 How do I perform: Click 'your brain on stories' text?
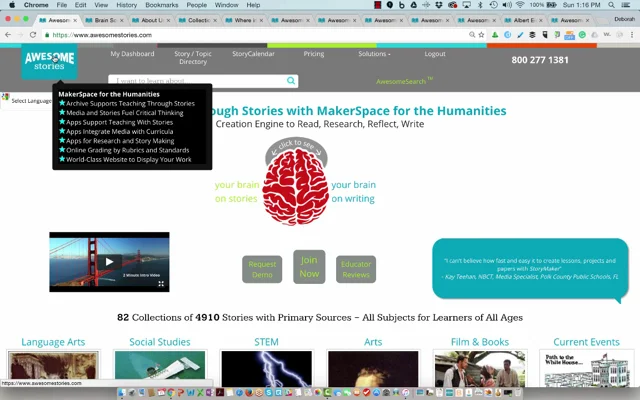point(236,192)
